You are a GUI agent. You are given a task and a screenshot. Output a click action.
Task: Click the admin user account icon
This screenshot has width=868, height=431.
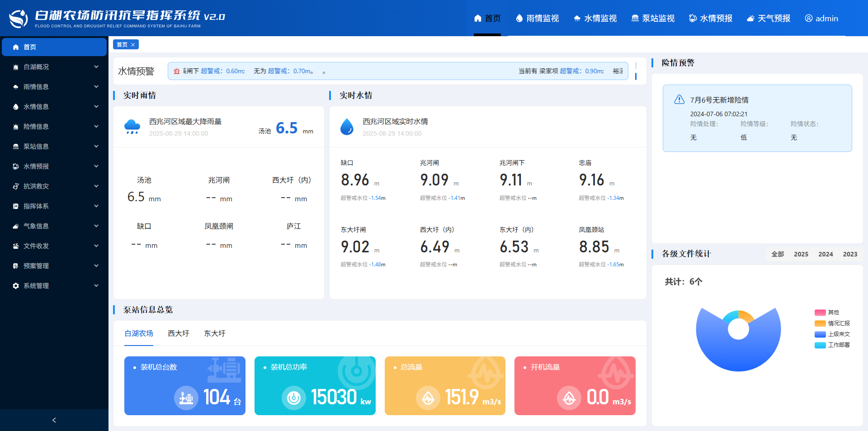809,19
